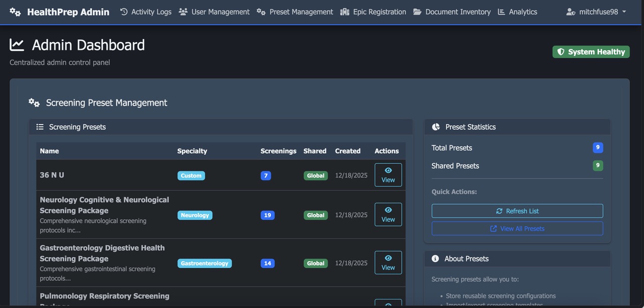View details of the 36 N U preset
The image size is (644, 308).
[387, 175]
